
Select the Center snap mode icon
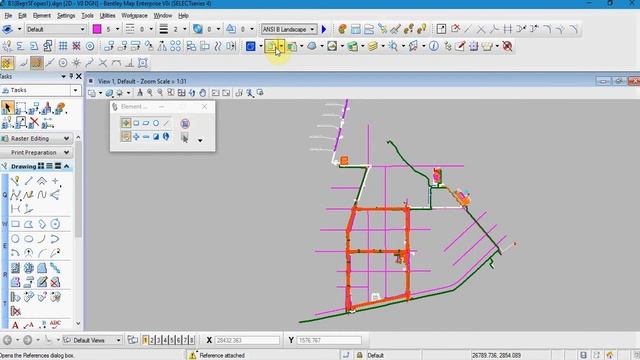click(63, 63)
